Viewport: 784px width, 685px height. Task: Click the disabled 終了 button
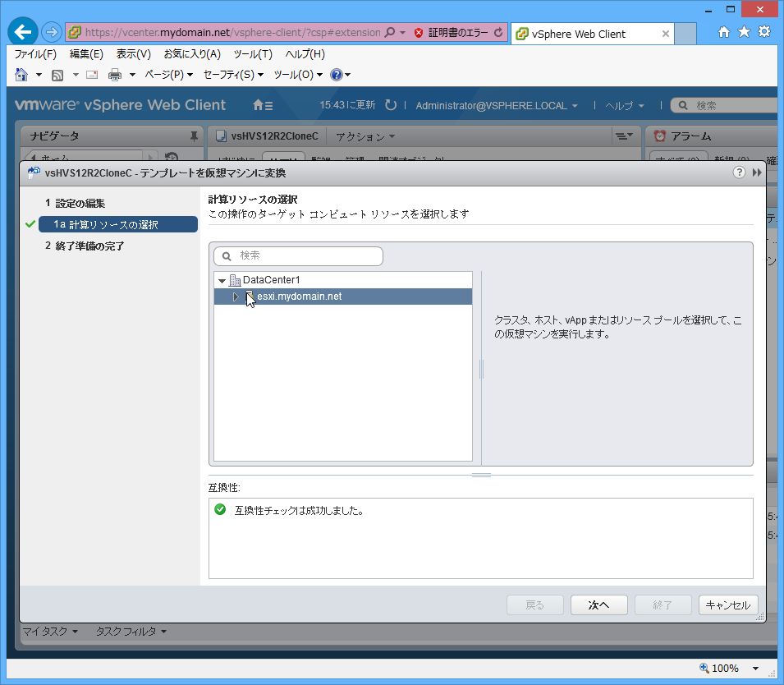(663, 605)
